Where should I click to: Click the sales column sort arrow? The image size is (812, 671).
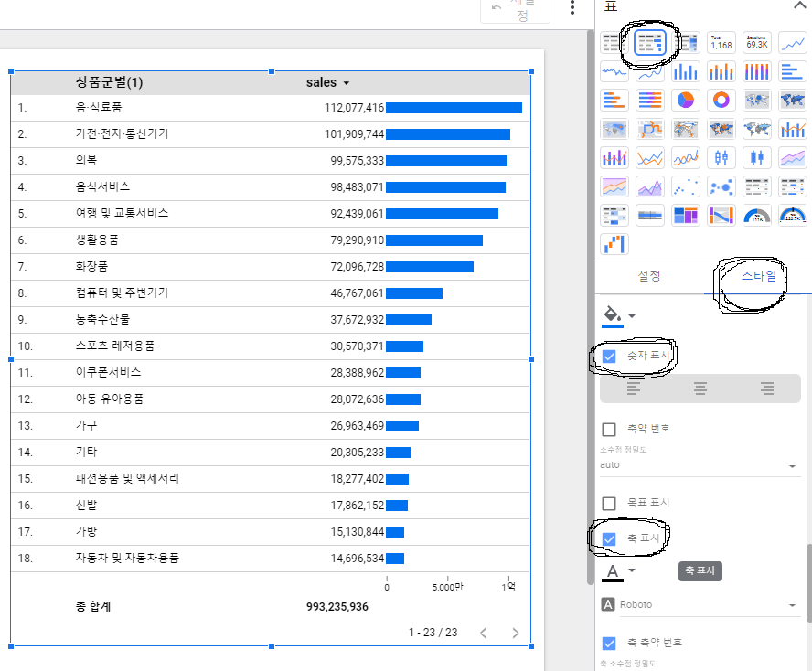pyautogui.click(x=347, y=83)
